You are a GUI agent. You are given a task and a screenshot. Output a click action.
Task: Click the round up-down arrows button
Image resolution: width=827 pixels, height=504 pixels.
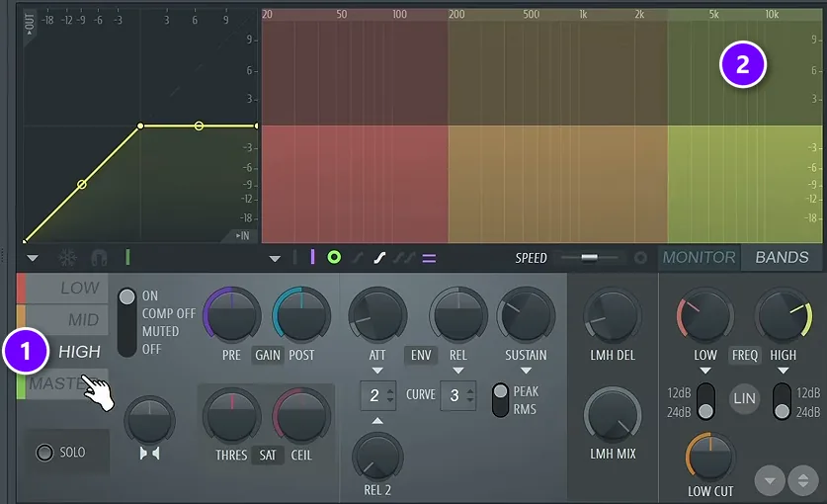[x=802, y=481]
